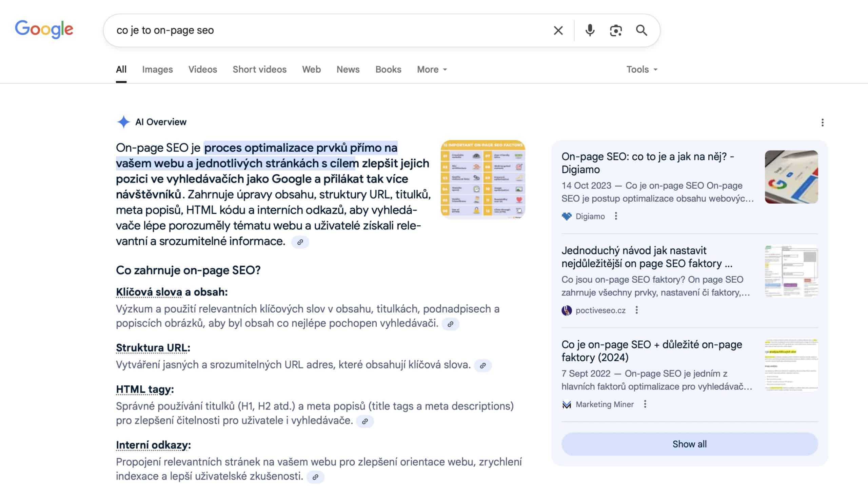Click the magnifying glass search icon
The width and height of the screenshot is (868, 494).
coord(641,31)
